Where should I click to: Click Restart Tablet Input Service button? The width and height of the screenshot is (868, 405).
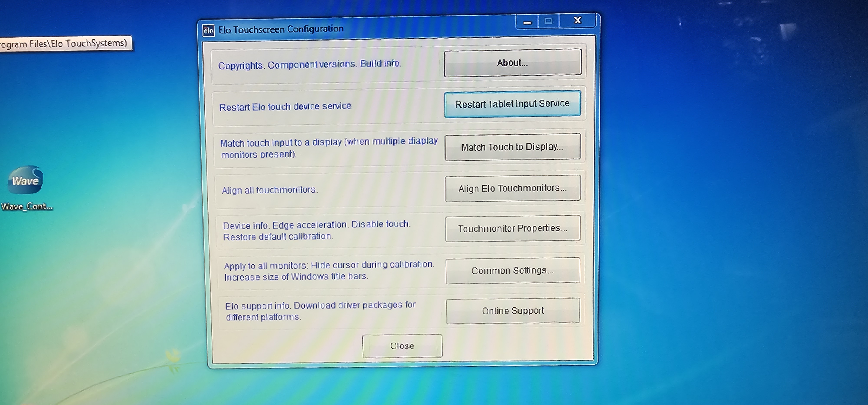513,104
